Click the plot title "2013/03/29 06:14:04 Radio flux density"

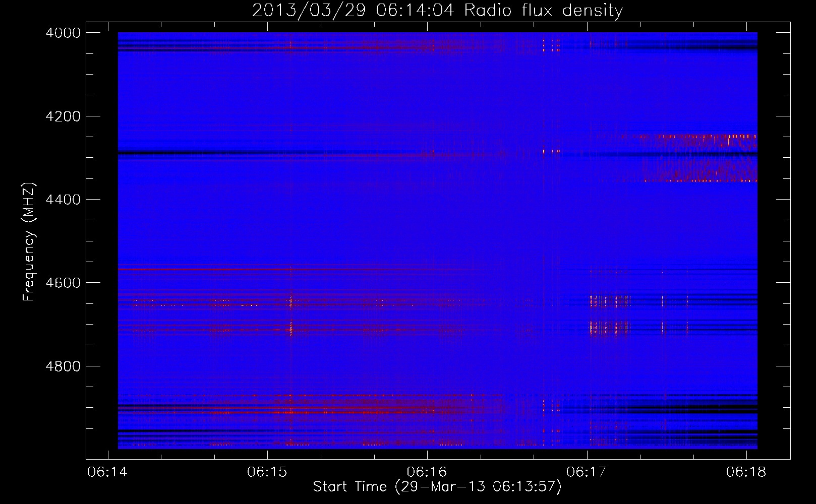pos(437,11)
